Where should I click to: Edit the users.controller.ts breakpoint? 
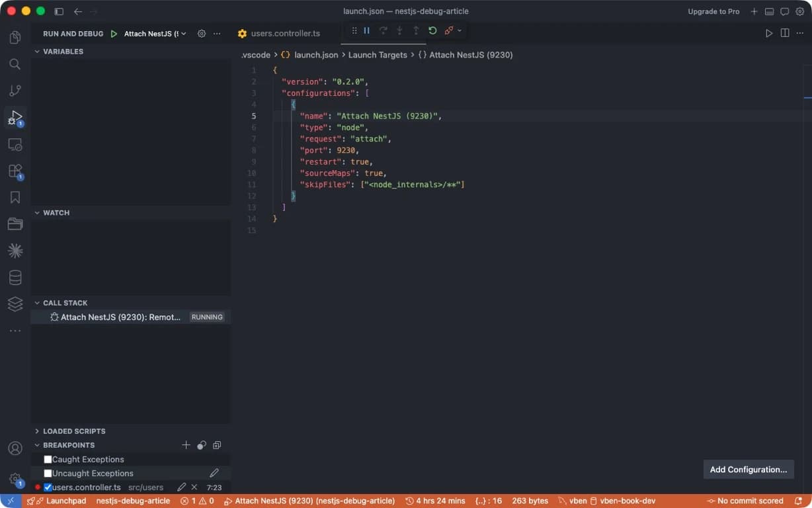coord(182,487)
